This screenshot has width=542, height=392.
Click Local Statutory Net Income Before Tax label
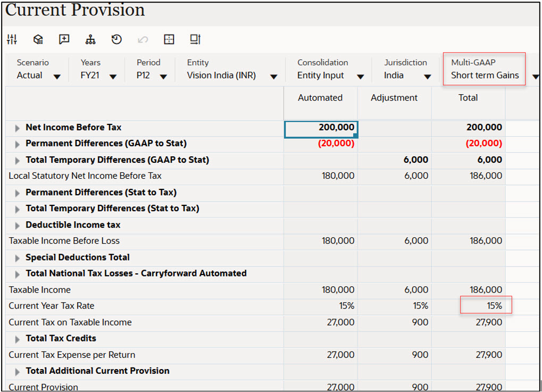(85, 176)
